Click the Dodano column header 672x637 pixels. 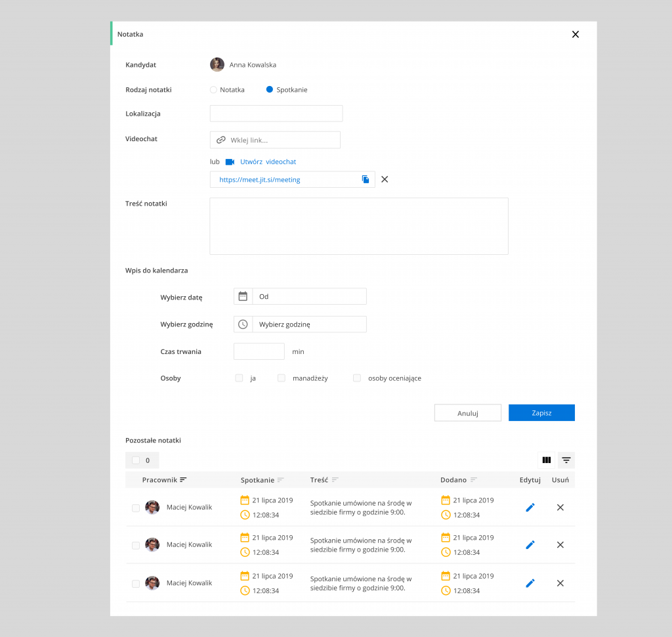(x=453, y=480)
